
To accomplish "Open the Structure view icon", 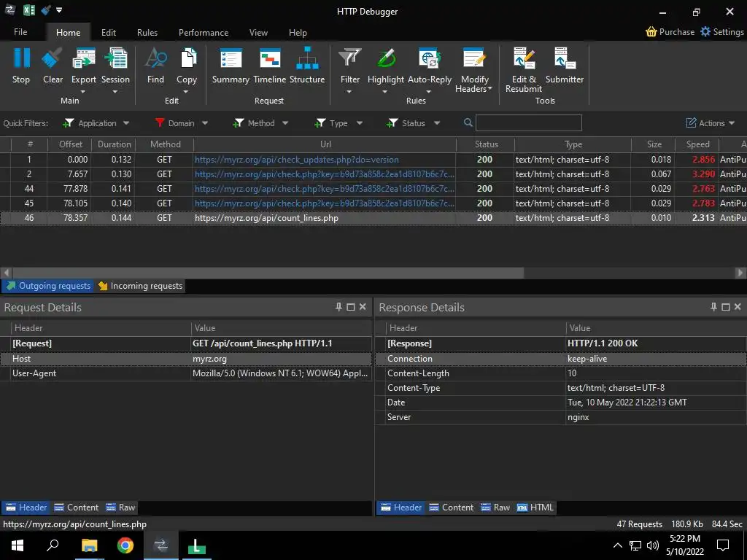I will [x=307, y=58].
